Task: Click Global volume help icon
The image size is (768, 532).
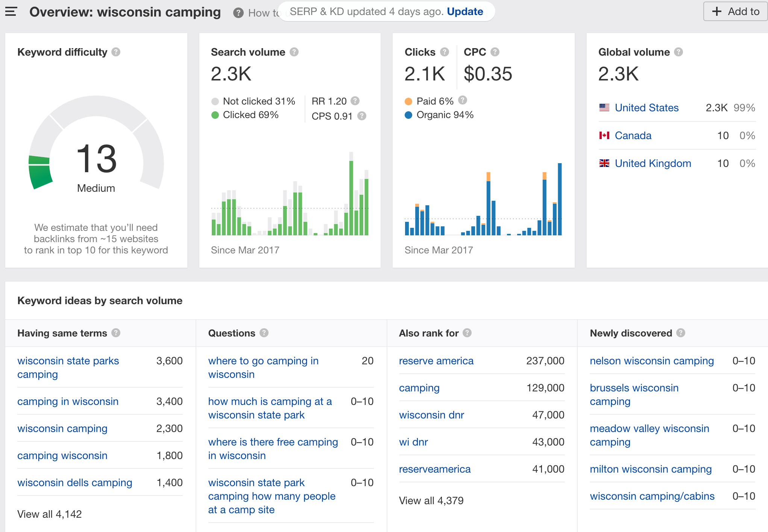Action: pyautogui.click(x=678, y=52)
